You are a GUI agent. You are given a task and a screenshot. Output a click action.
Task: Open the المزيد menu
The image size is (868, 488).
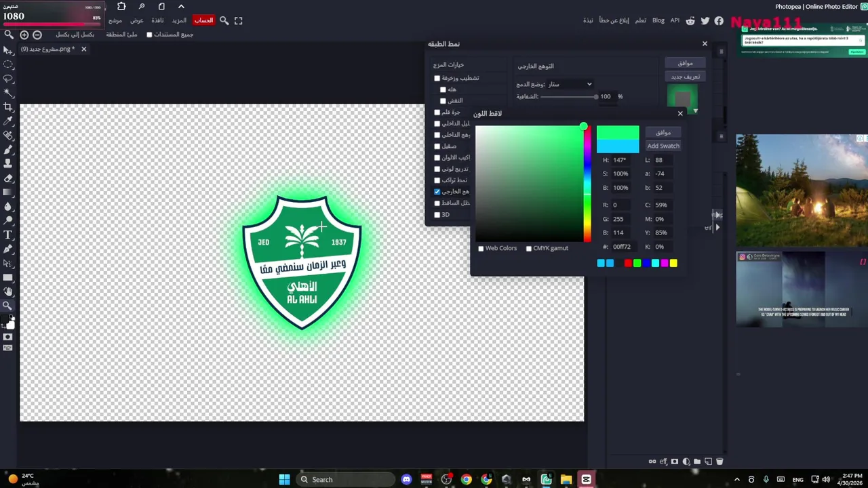179,20
